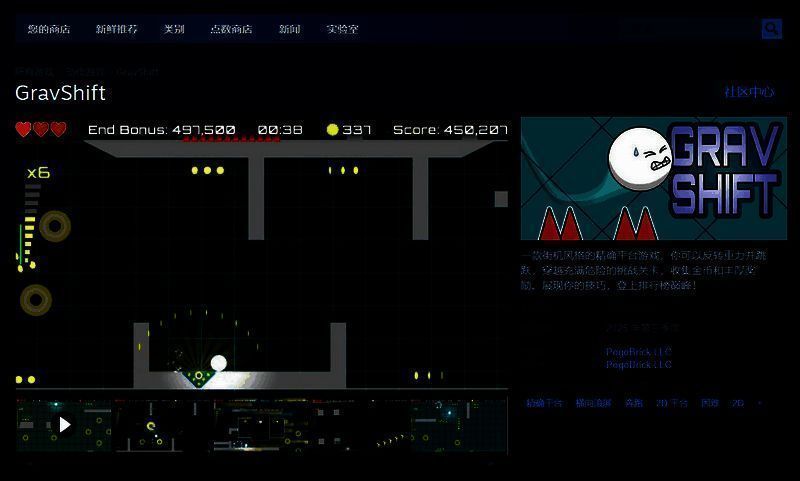Focus the store search input field
The height and width of the screenshot is (481, 800).
tap(686, 29)
